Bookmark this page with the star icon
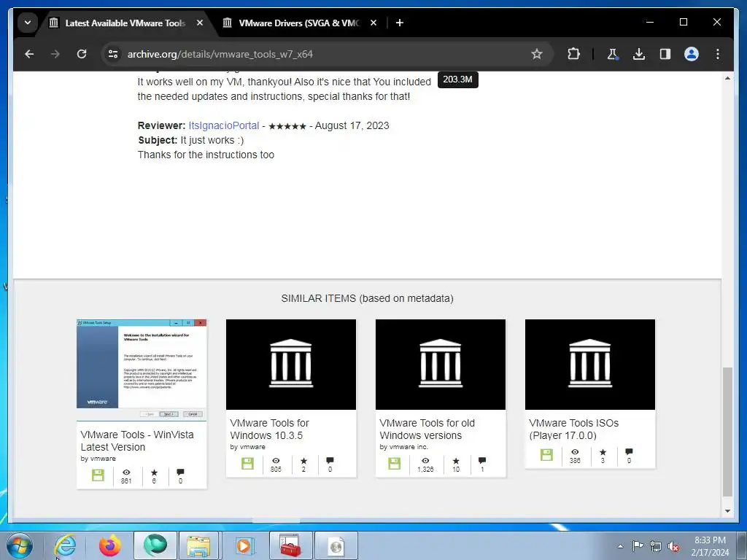Screen dimensions: 747x560 [537, 54]
